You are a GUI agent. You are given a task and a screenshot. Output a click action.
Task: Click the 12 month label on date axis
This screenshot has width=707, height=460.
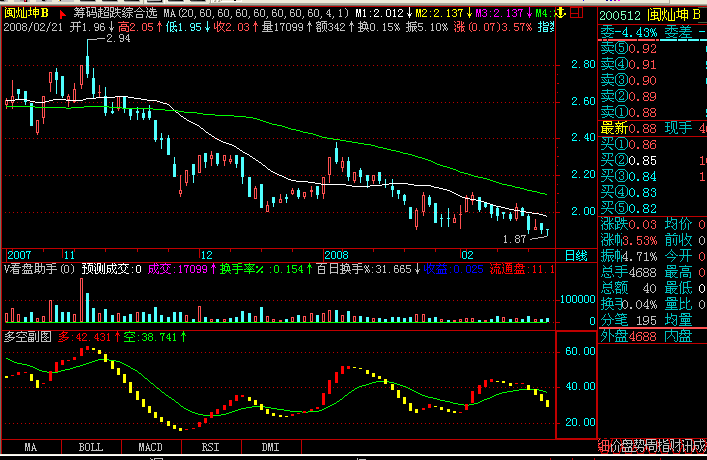tap(207, 255)
